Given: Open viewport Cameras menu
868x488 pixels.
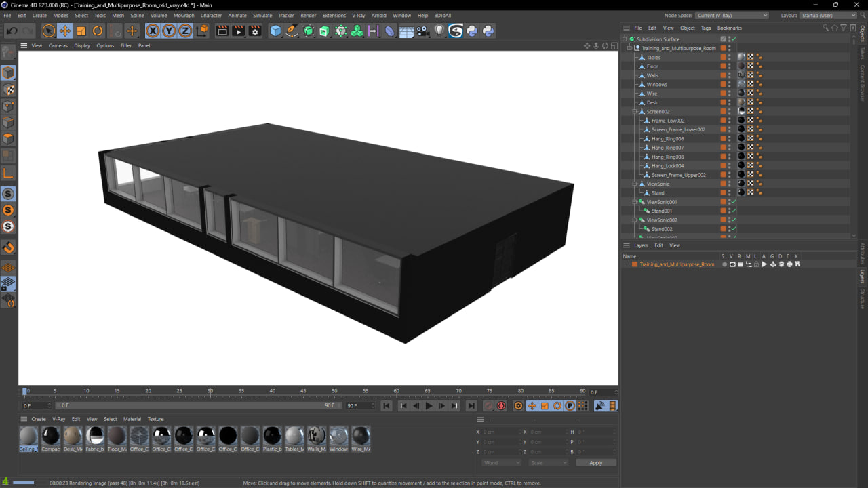Looking at the screenshot, I should pos(58,45).
